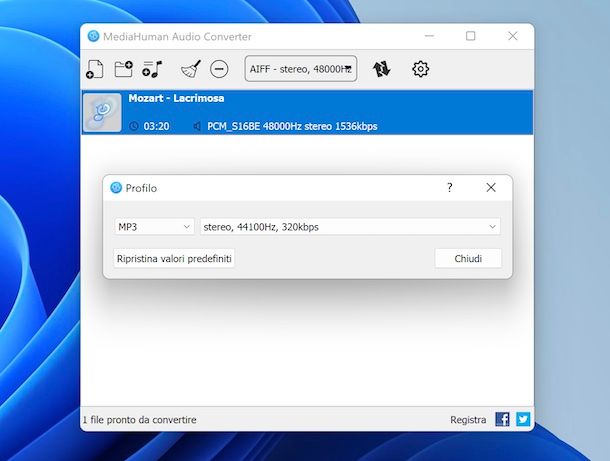Maximize the MediaHuman Audio Converter window
This screenshot has width=610, height=461.
point(471,36)
